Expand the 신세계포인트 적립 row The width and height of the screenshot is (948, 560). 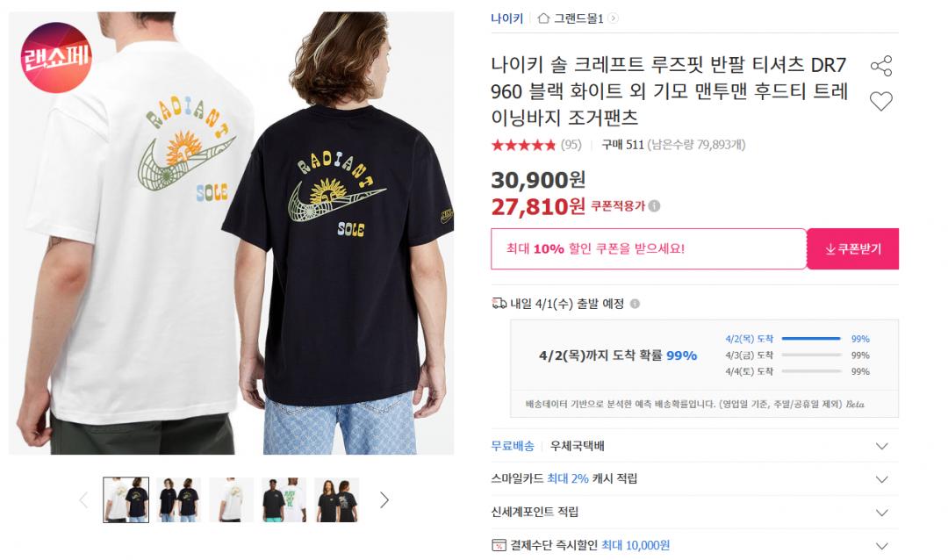(881, 513)
